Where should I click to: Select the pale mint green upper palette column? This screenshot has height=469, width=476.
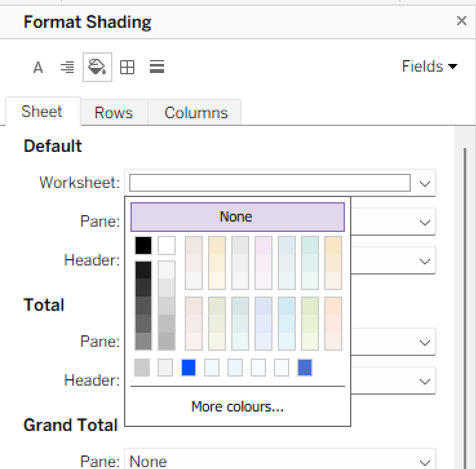tap(310, 263)
